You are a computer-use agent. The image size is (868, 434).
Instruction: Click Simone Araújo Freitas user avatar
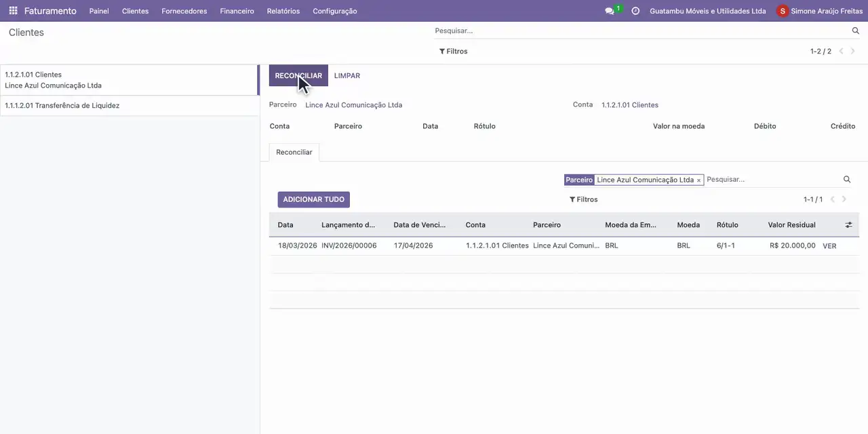tap(783, 11)
